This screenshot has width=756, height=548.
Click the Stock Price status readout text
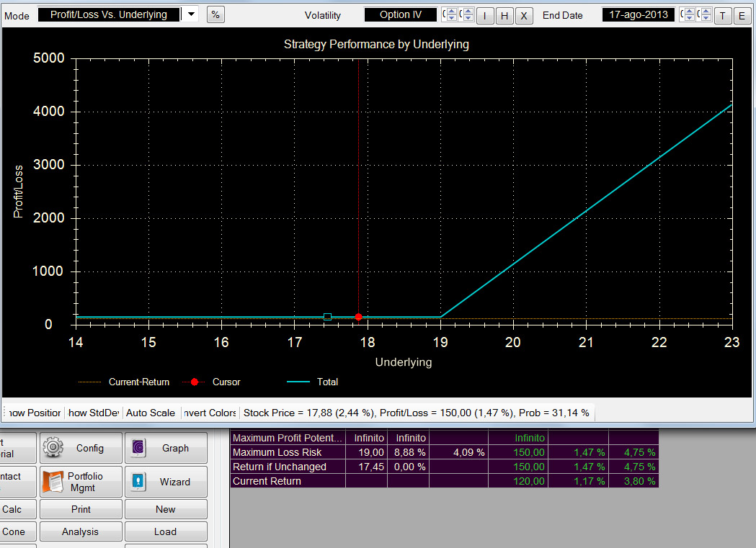tap(416, 413)
